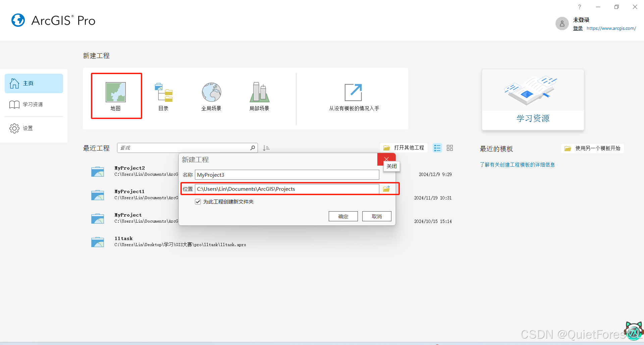
Task: Click the 学习资源 learning resources card
Action: point(533,100)
